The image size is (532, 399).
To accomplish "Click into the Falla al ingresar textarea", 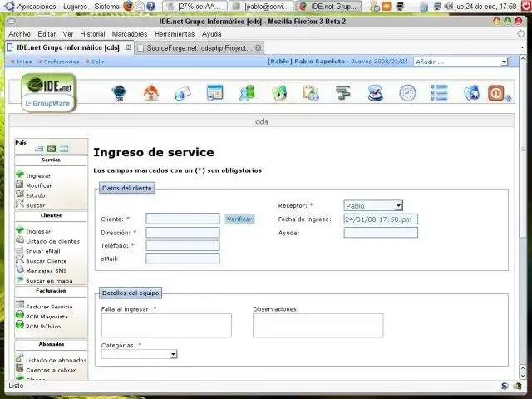I will pos(166,325).
